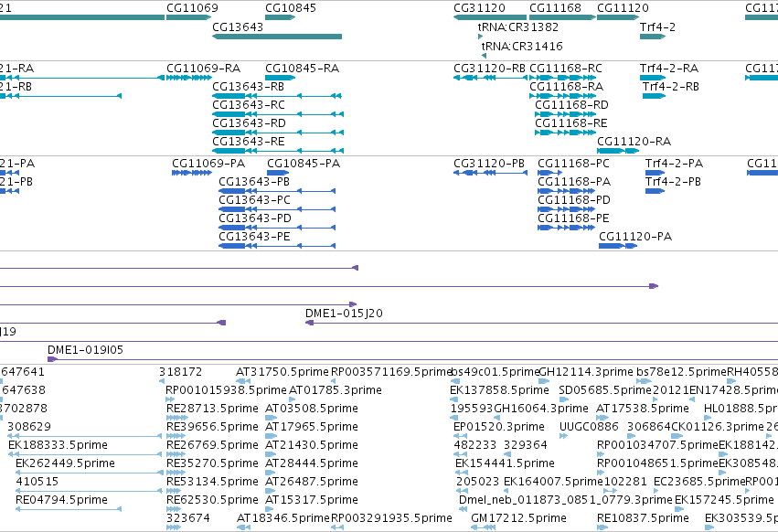Click transcript CG13643-RB
Screen dimensions: 778x532
[277, 96]
